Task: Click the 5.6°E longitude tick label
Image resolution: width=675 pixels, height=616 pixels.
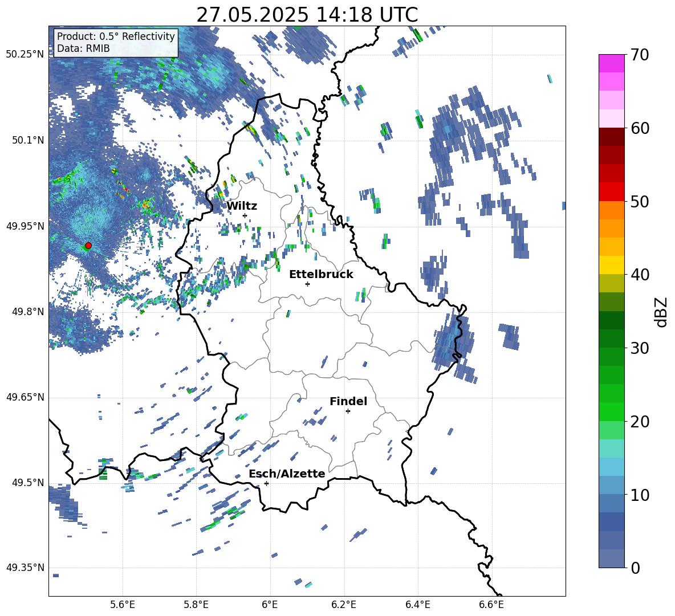Action: [123, 605]
